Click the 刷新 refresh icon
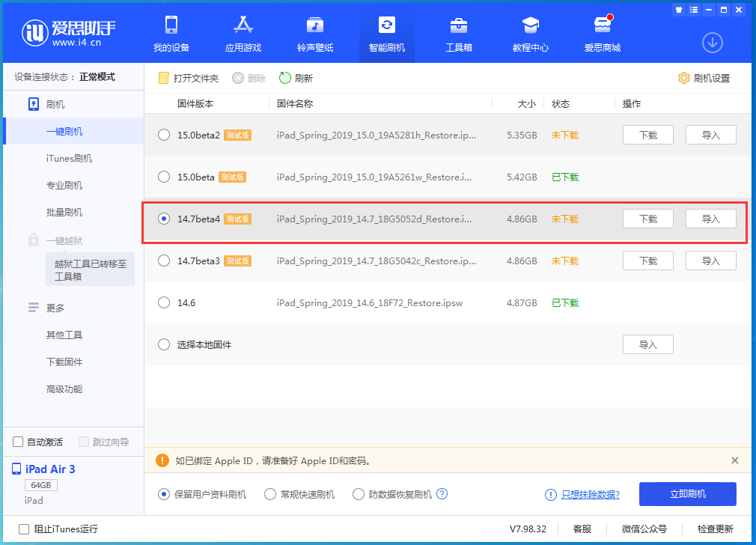Image resolution: width=756 pixels, height=545 pixels. click(x=285, y=78)
